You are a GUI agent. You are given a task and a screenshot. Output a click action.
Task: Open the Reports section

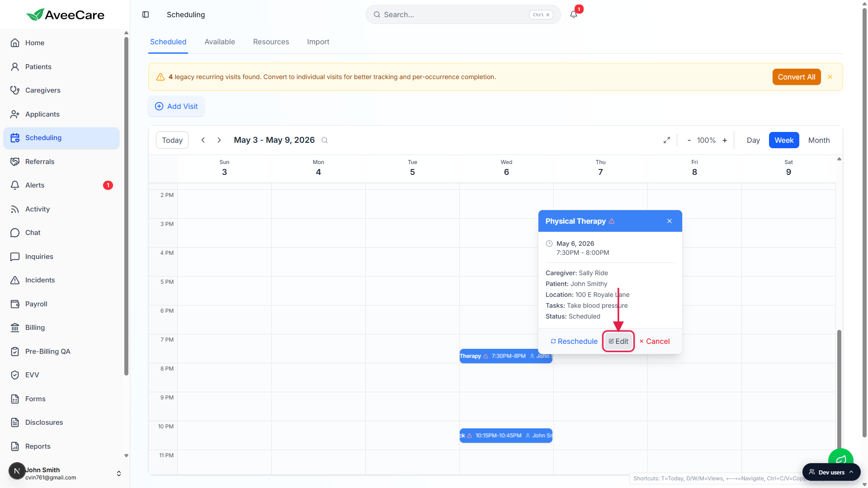[x=61, y=446]
